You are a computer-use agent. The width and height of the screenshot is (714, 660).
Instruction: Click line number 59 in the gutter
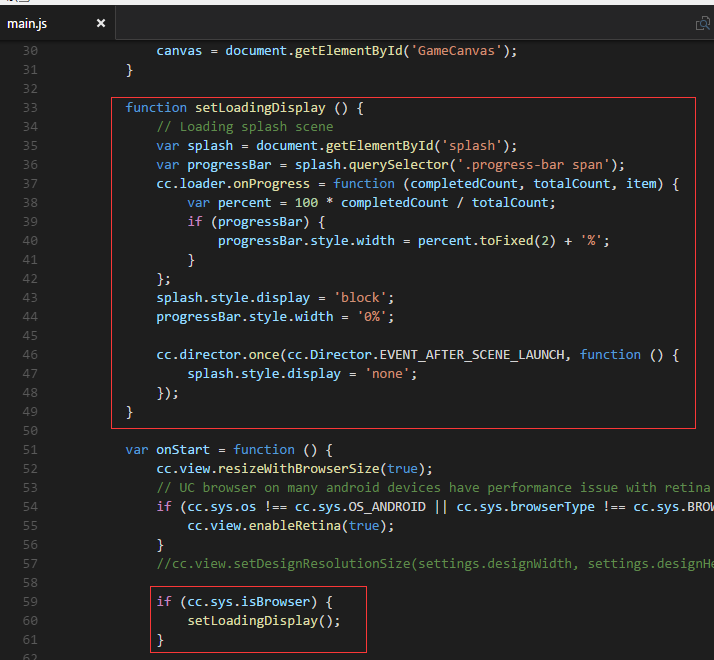coord(29,601)
